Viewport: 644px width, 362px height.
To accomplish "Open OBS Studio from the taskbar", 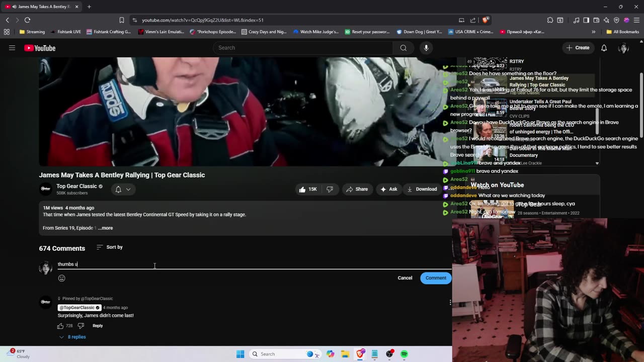I will coord(389,354).
